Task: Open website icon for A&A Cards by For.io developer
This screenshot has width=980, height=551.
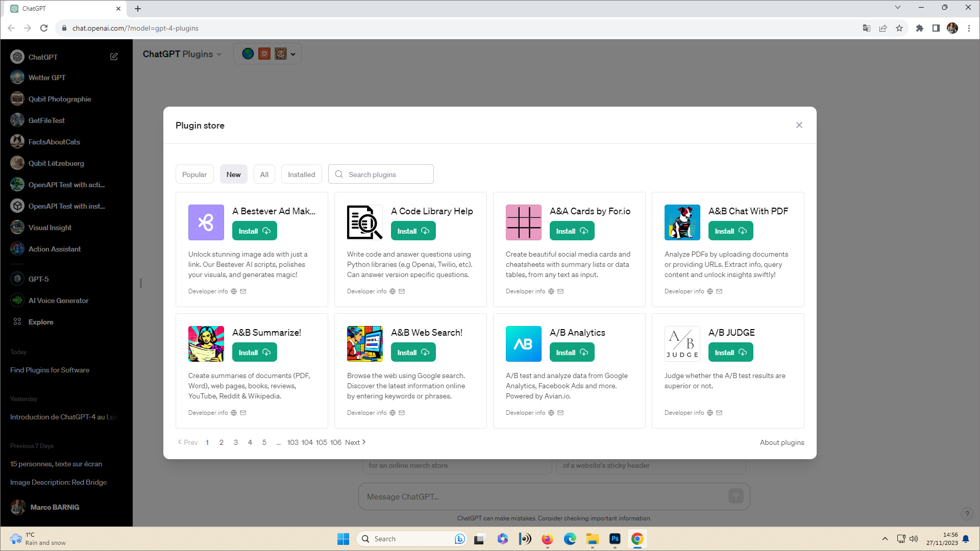Action: point(551,291)
